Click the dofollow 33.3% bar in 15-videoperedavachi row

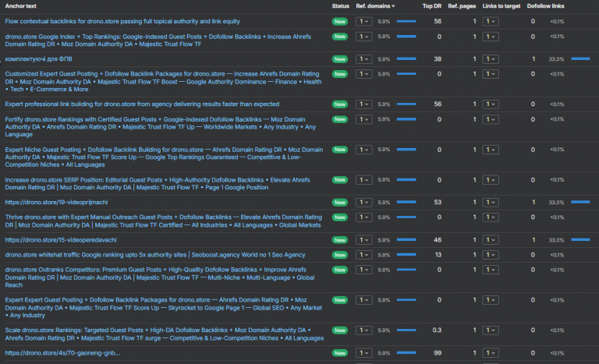click(580, 240)
